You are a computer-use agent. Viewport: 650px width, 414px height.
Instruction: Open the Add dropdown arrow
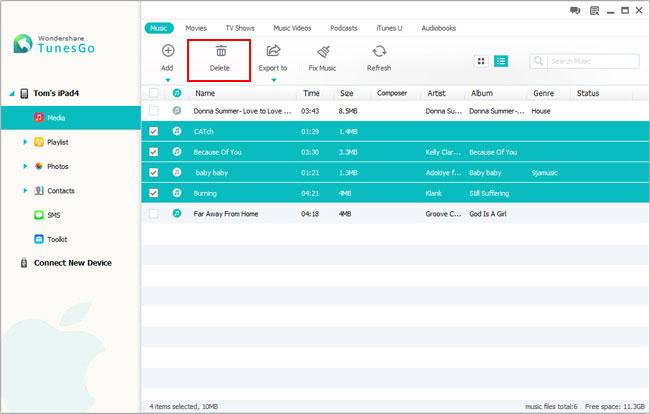coord(168,80)
